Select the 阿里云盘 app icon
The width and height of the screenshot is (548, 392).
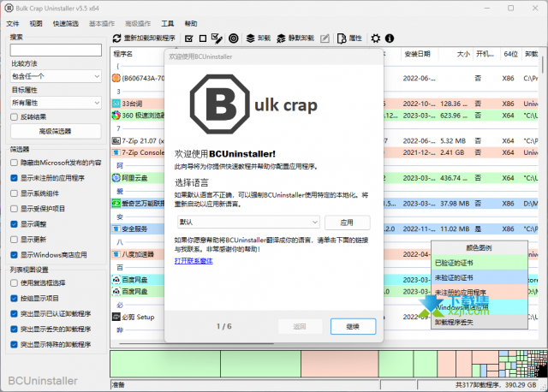[116, 178]
